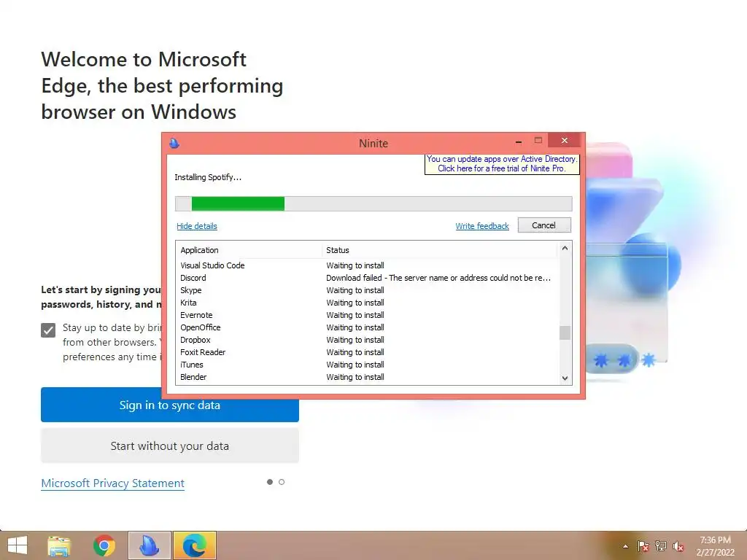The width and height of the screenshot is (747, 560).
Task: Launch Google Chrome from the taskbar
Action: click(x=104, y=545)
